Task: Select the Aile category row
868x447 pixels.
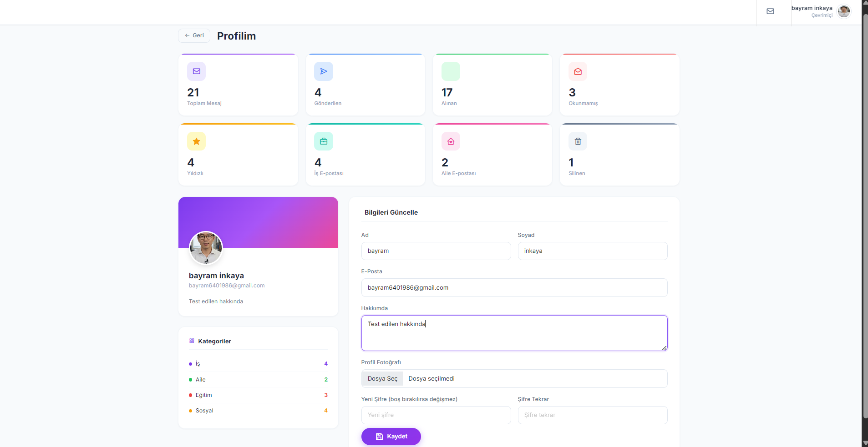Action: click(x=258, y=380)
